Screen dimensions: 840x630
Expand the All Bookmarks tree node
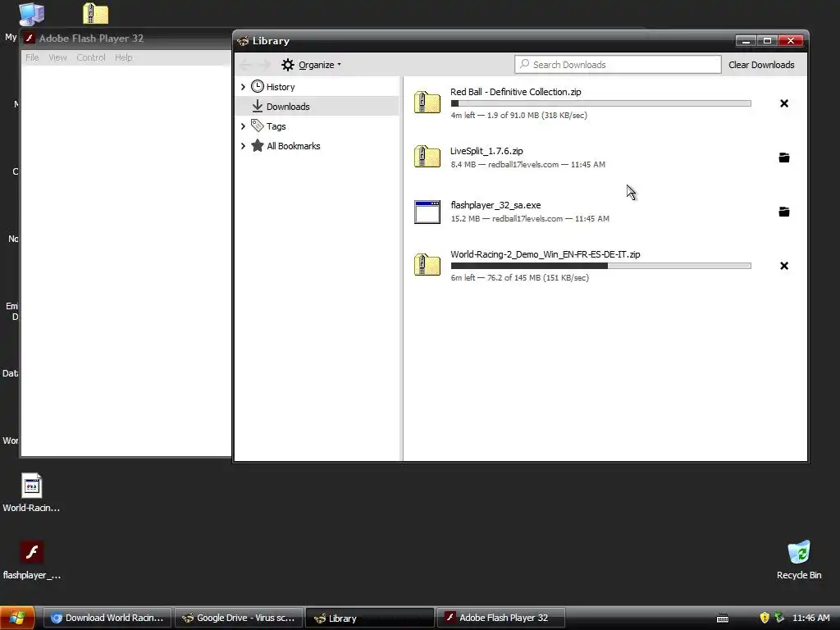(x=243, y=146)
